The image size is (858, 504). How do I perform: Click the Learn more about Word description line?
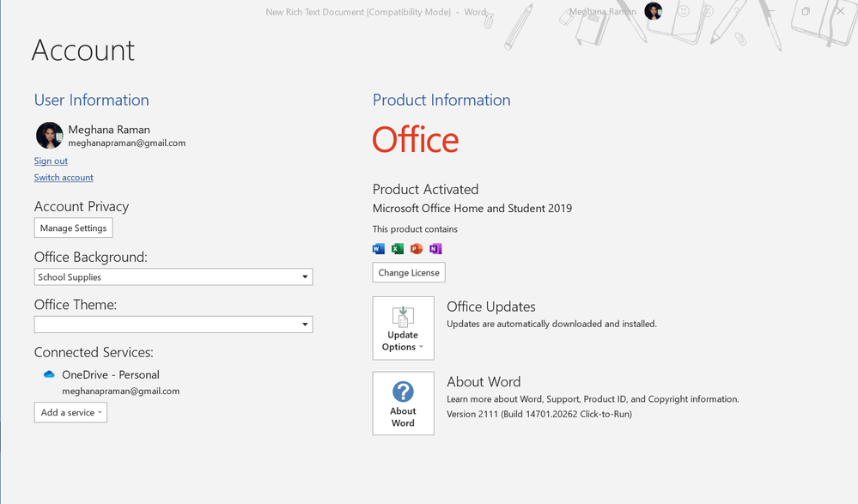point(593,399)
